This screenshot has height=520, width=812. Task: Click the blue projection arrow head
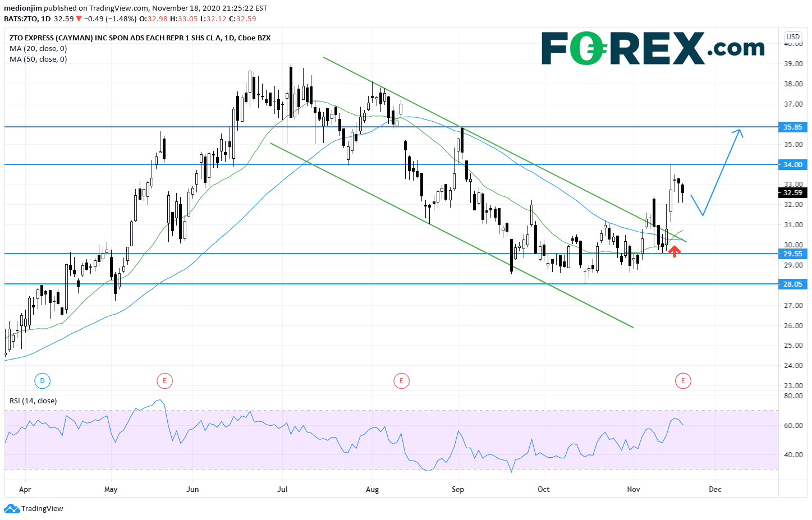(739, 132)
